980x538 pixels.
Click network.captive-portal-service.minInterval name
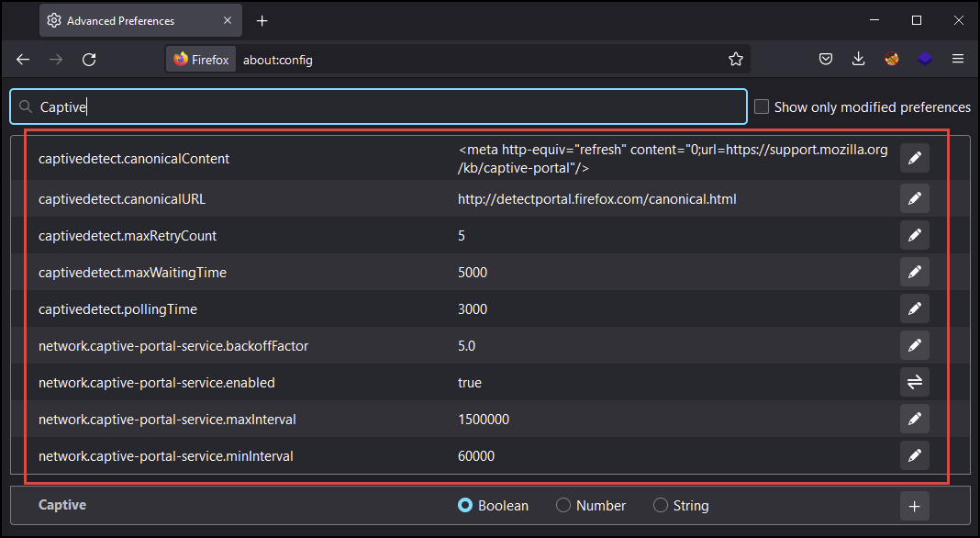(x=165, y=456)
